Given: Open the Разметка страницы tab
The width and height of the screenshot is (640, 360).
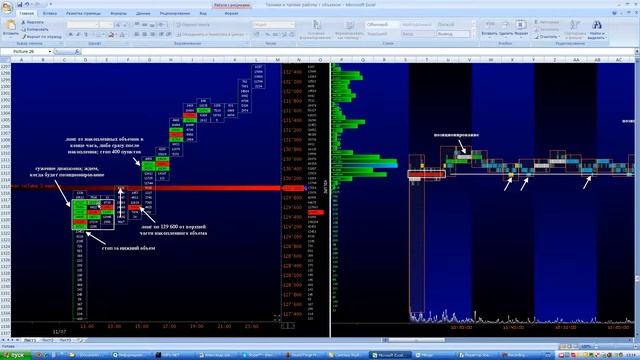Looking at the screenshot, I should tap(83, 13).
